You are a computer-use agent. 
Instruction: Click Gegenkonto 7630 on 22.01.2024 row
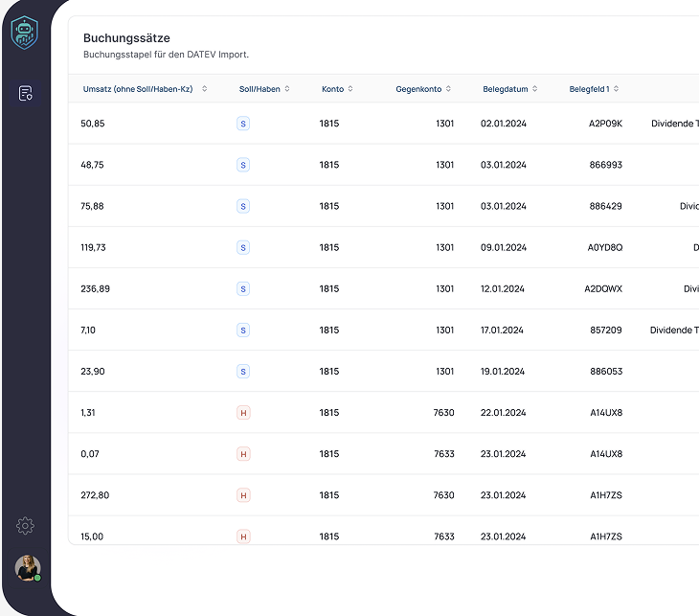(443, 413)
